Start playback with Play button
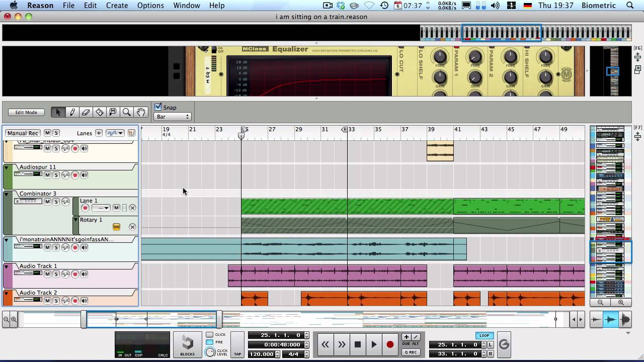The height and width of the screenshot is (362, 644). 374,344
